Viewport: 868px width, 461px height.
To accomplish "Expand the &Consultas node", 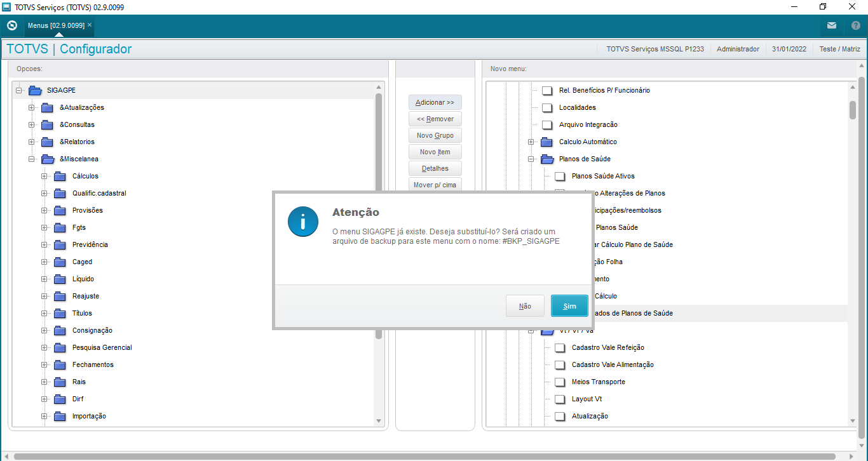I will 32,124.
